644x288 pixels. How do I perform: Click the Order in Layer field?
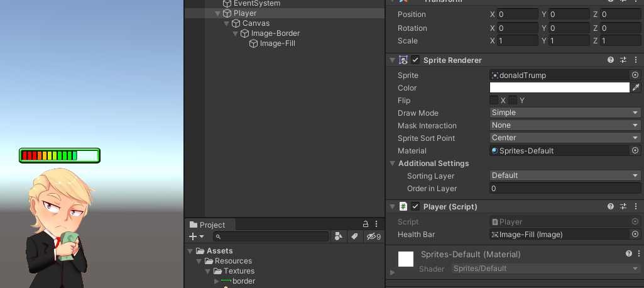pyautogui.click(x=565, y=188)
